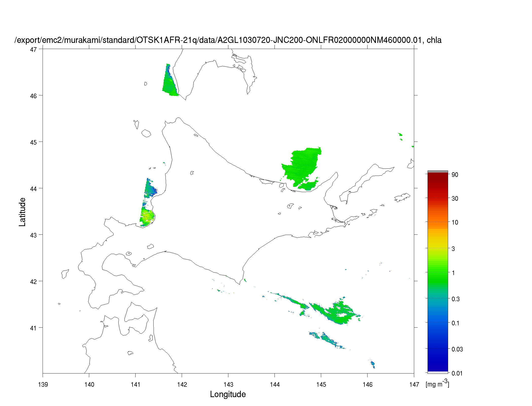Click latitude tick label '43'

point(33,235)
